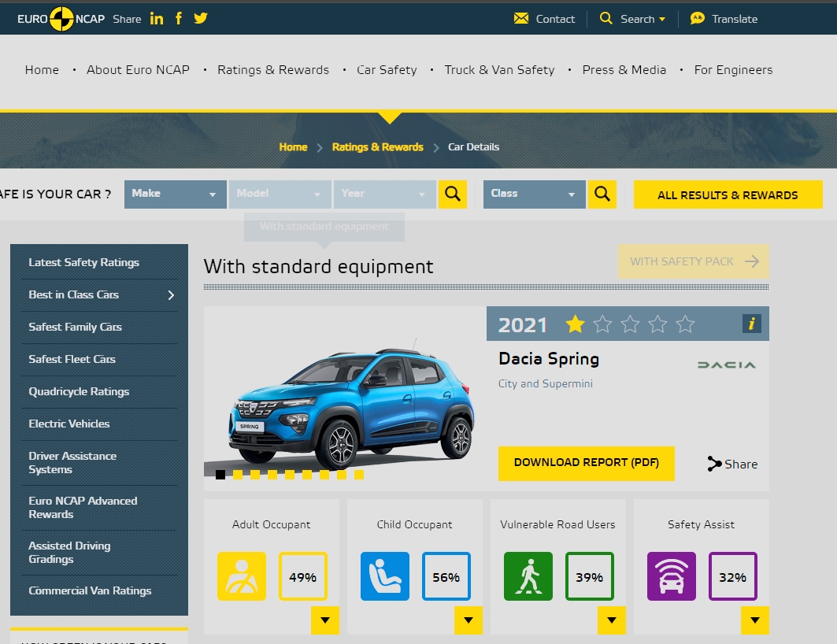837x644 pixels.
Task: Select Electric Vehicles in sidebar
Action: pyautogui.click(x=69, y=424)
